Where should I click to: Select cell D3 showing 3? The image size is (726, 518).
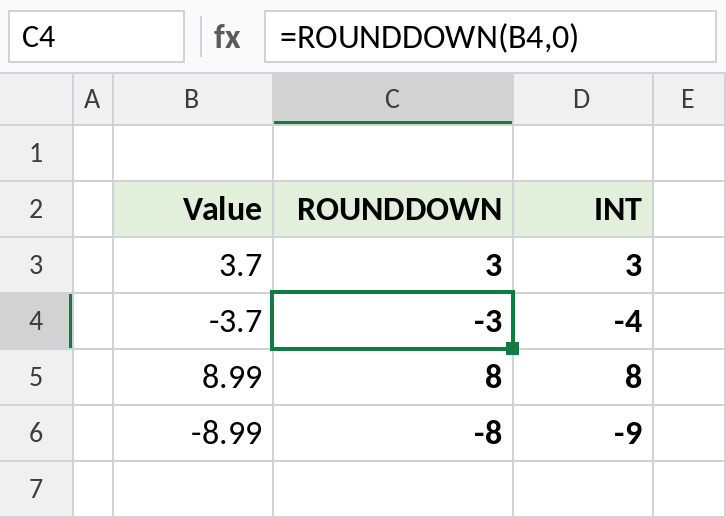582,265
